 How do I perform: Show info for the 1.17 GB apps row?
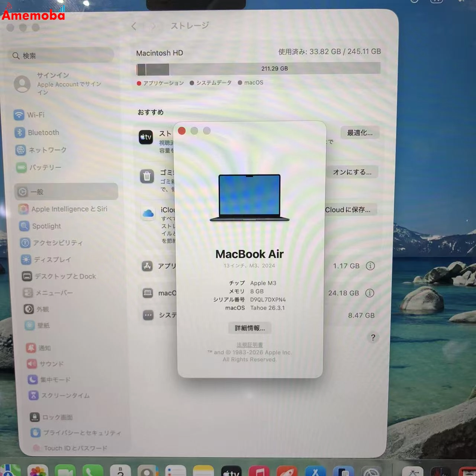[370, 266]
